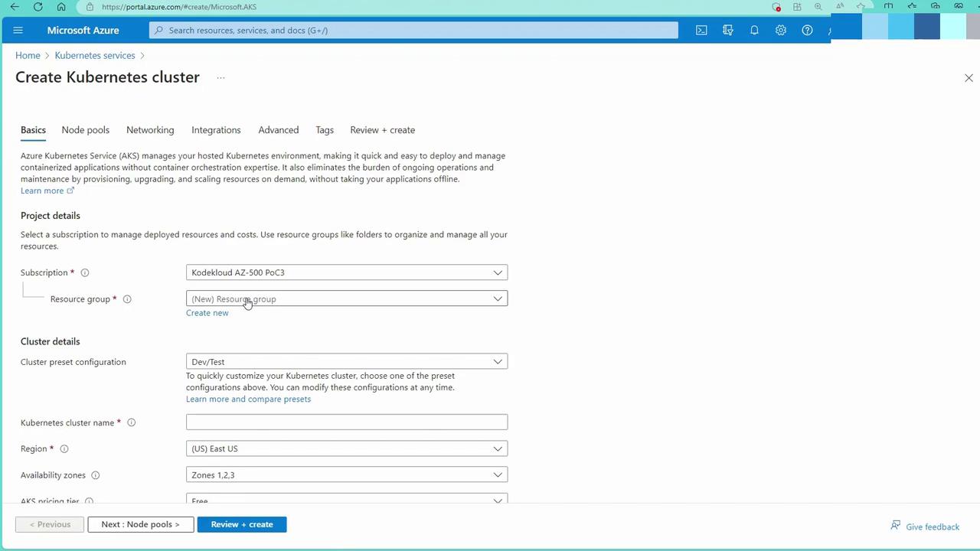Image resolution: width=980 pixels, height=551 pixels.
Task: Show the Kubernetes cluster name info icon
Action: 131,422
